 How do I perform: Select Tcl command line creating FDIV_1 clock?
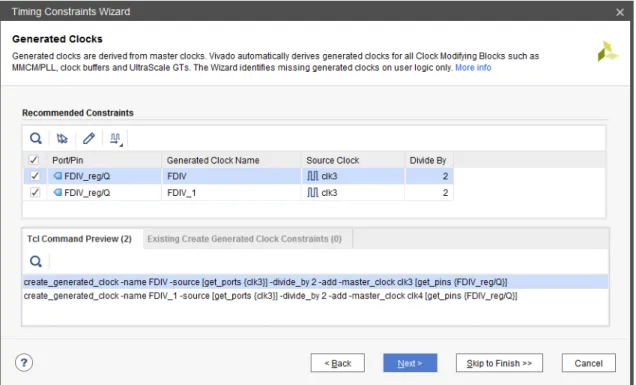tap(315, 296)
